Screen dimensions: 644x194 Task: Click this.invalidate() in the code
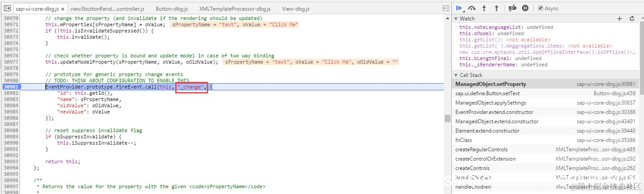point(83,37)
